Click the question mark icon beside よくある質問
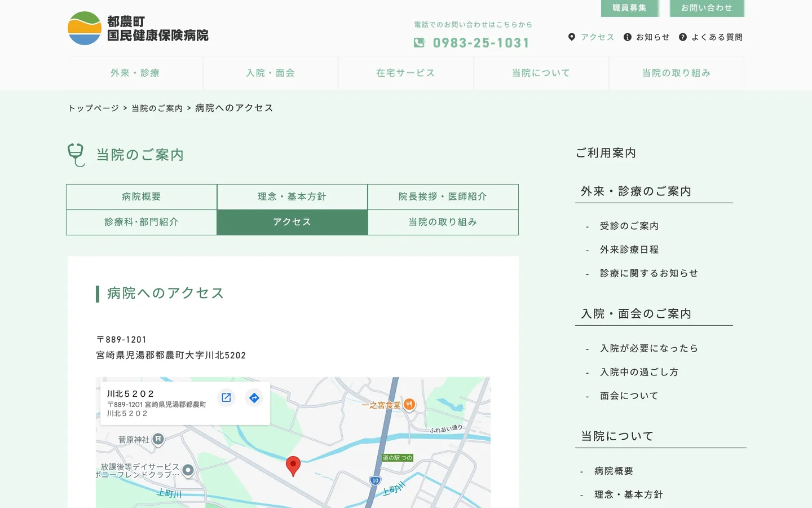 683,37
